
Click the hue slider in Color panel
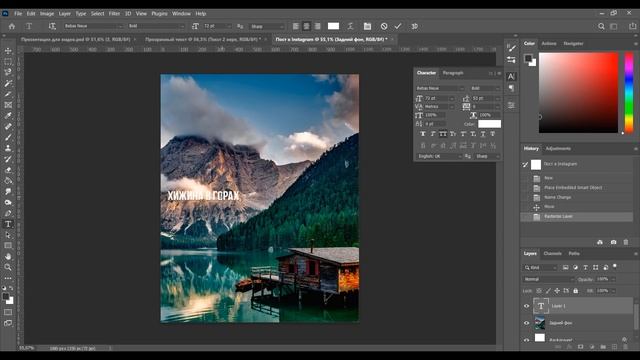tap(629, 93)
